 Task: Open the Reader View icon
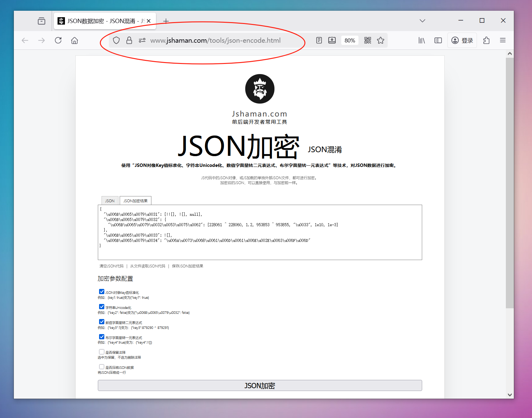(319, 40)
